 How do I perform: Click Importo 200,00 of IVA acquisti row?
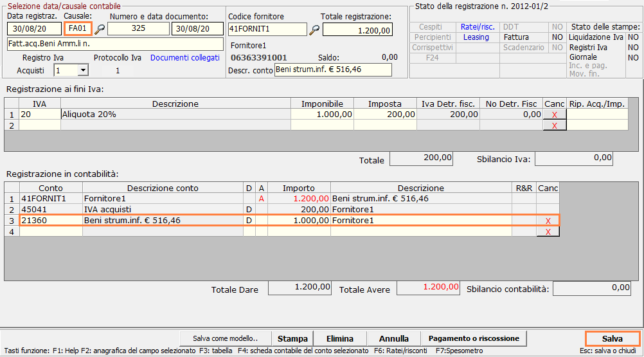[x=299, y=210]
